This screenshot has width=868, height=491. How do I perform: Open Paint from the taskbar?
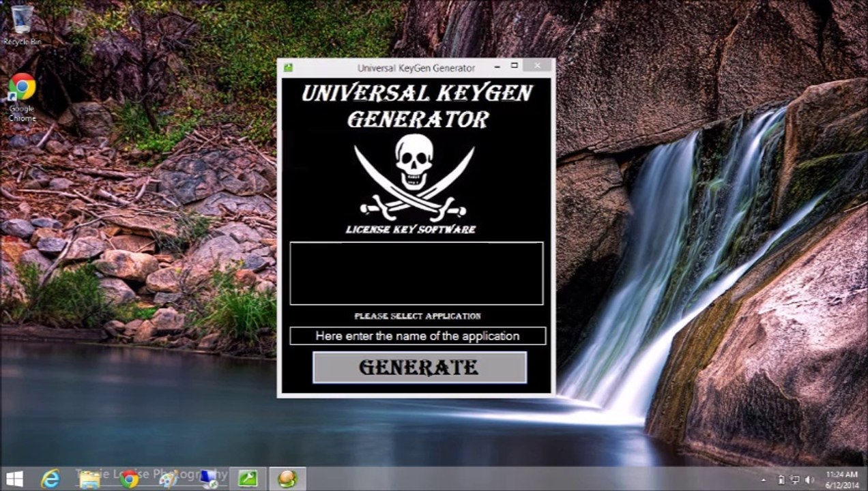pyautogui.click(x=168, y=479)
